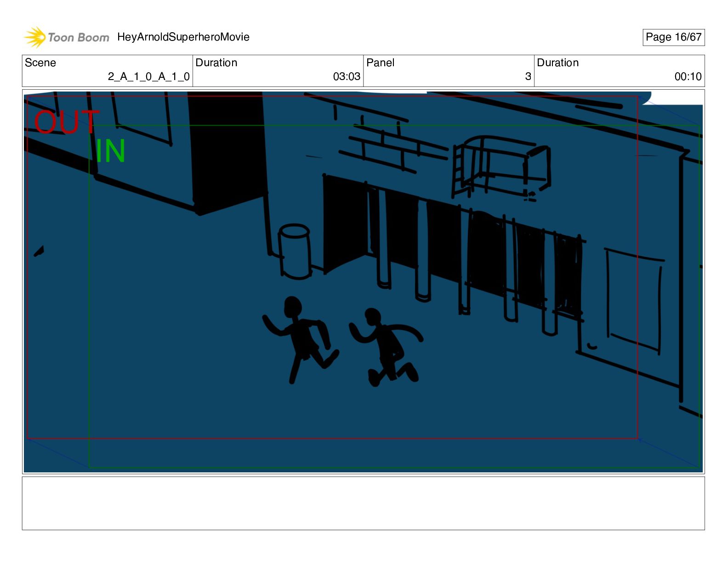The height and width of the screenshot is (563, 728).
Task: Select the HeyArnoldSuperheroMovie project title
Action: pos(183,37)
